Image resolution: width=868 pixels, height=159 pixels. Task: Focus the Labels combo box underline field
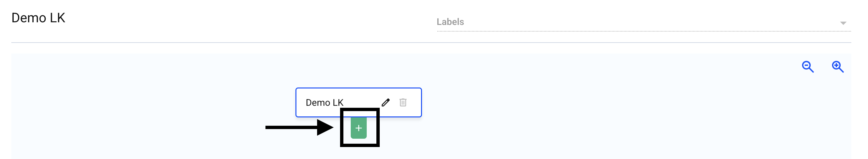coord(644,22)
